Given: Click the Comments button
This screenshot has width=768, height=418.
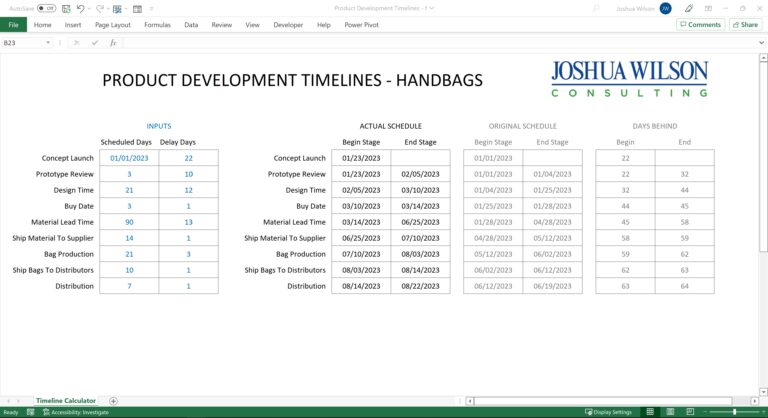Looking at the screenshot, I should coord(700,25).
